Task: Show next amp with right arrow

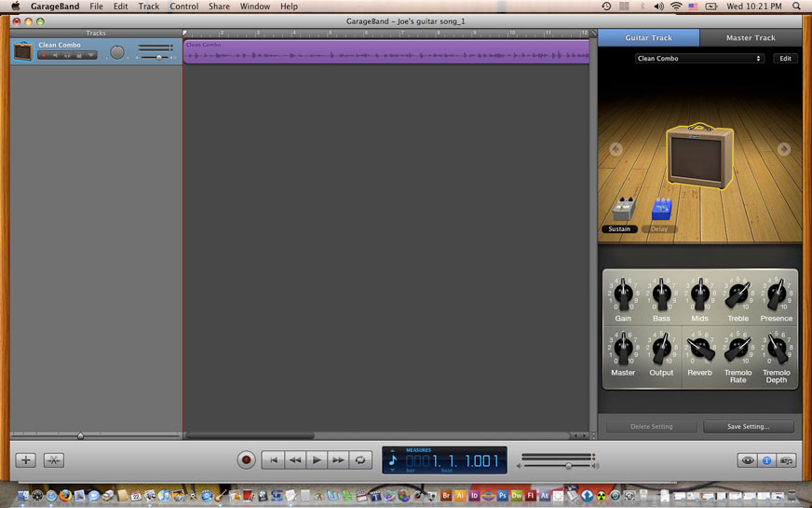Action: point(783,149)
